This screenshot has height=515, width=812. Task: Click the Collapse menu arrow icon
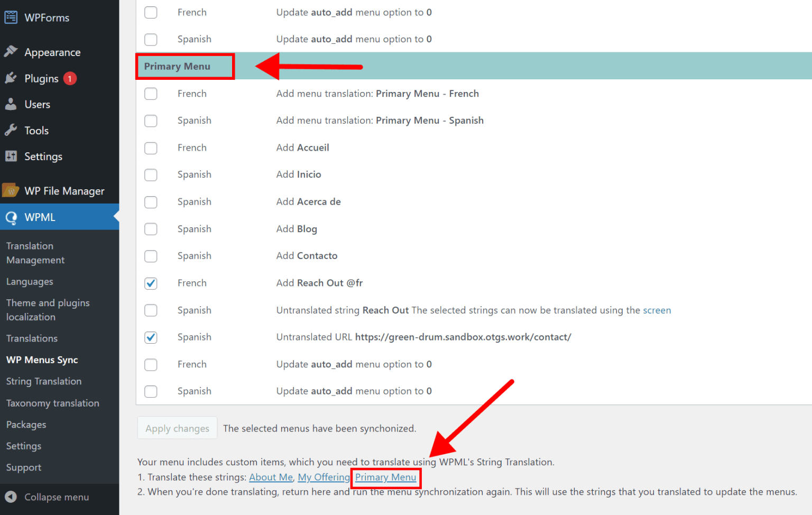(x=12, y=496)
